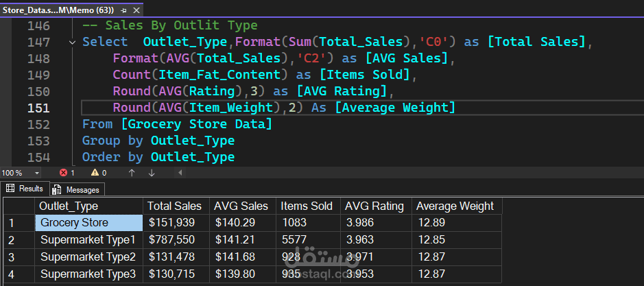644x286 pixels.
Task: Go to previous issue with up arrow
Action: (x=131, y=173)
